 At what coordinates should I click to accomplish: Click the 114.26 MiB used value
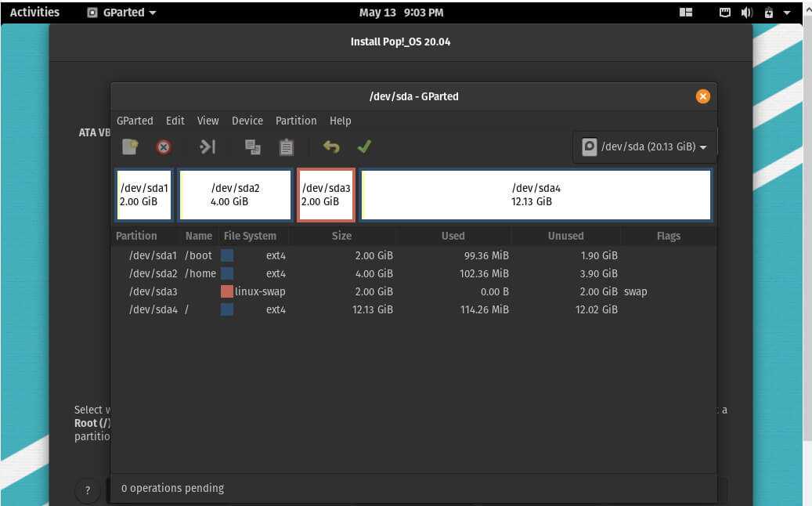click(485, 309)
